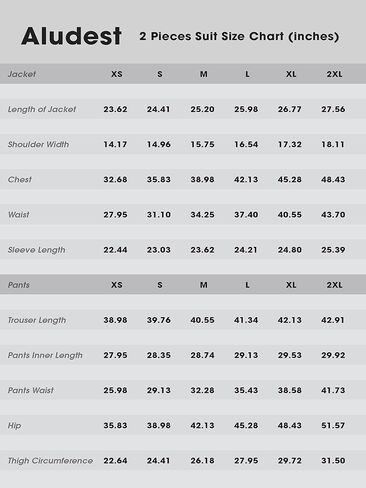Screen dimensions: 366x488
Task: Click the Aludest brand logo text
Action: click(x=71, y=36)
